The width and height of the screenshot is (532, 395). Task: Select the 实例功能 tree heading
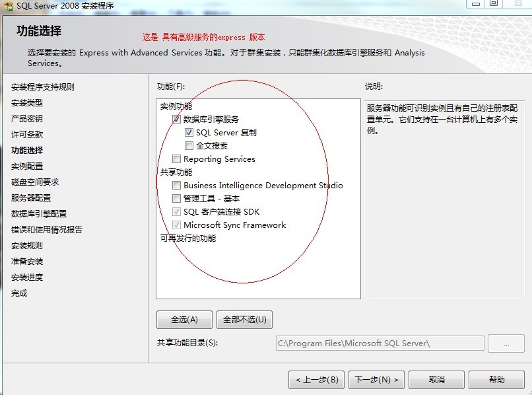click(176, 106)
